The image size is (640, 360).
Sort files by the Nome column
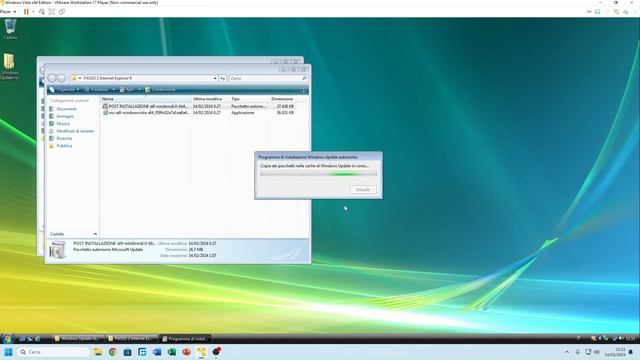click(x=146, y=99)
